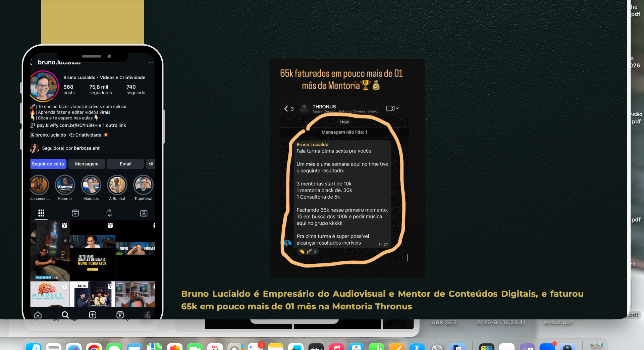This screenshot has height=350, width=644.
Task: Open the 568 posts count
Action: (69, 90)
